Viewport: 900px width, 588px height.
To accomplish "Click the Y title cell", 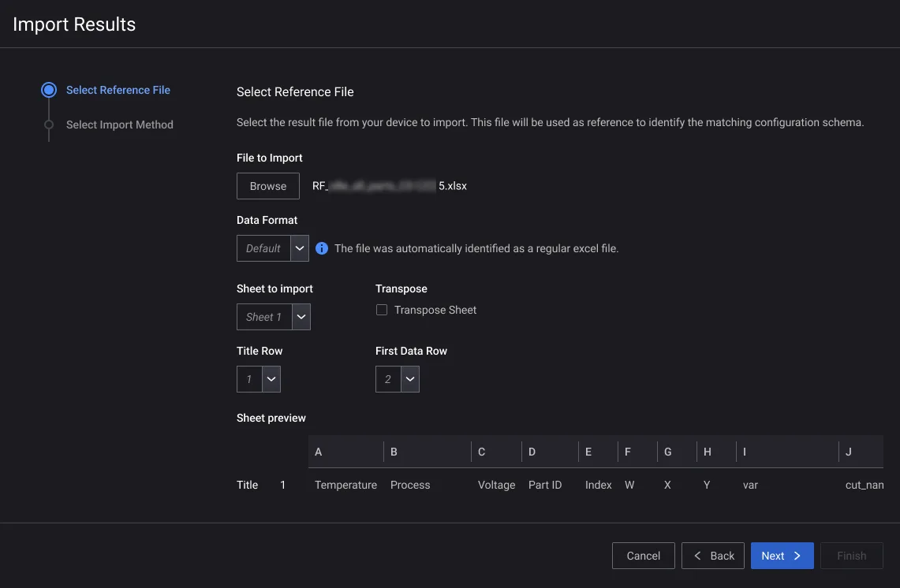I will [x=707, y=485].
